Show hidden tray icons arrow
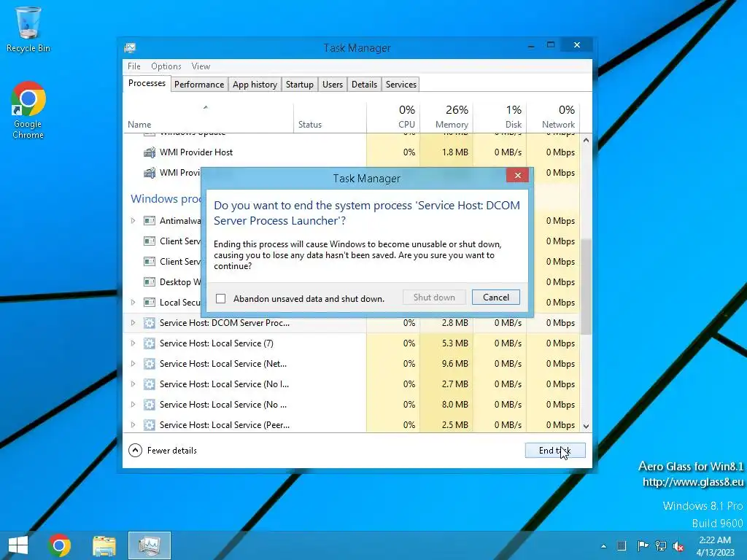 click(603, 546)
